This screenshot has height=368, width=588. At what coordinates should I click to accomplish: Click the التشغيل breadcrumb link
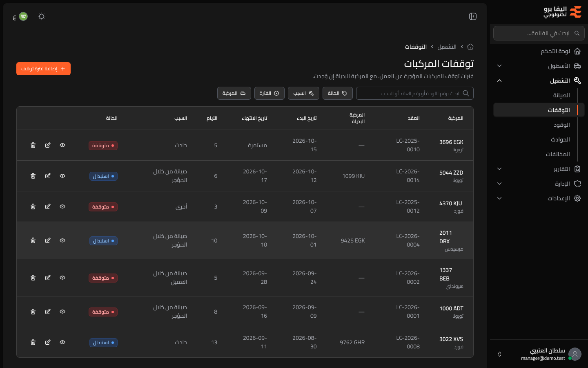pos(447,47)
